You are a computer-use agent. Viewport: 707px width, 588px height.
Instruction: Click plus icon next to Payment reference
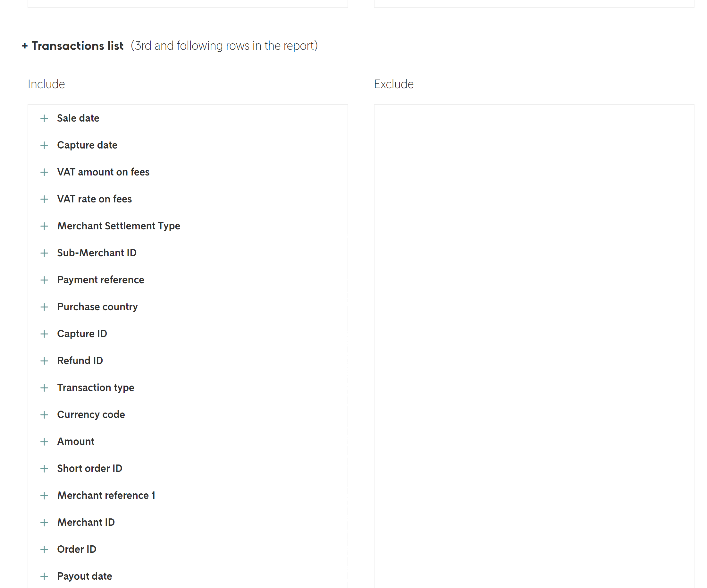44,280
